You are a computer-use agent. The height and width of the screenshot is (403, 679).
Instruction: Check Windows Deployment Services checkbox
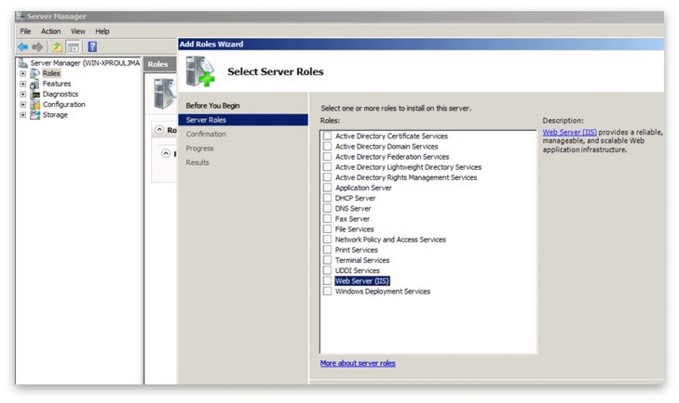point(327,291)
